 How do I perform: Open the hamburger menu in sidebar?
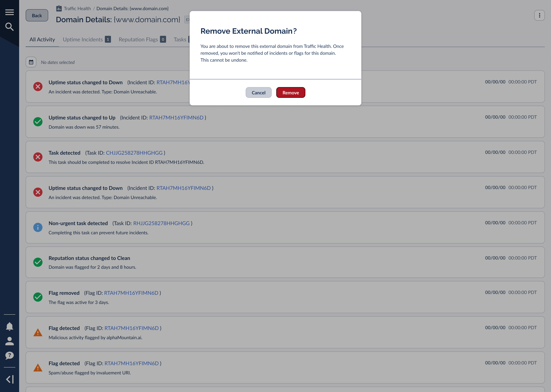click(x=9, y=12)
